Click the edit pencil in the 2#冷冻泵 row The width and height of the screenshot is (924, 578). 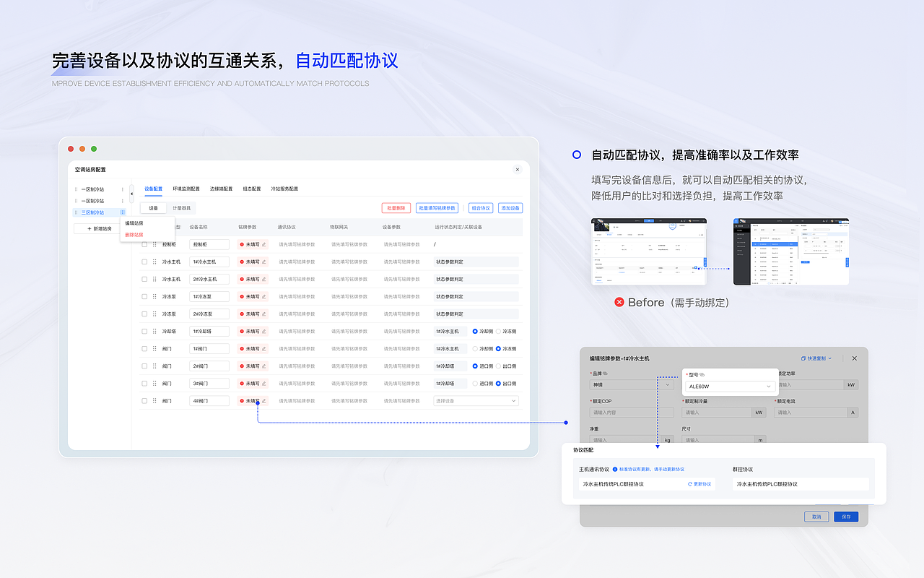[264, 314]
